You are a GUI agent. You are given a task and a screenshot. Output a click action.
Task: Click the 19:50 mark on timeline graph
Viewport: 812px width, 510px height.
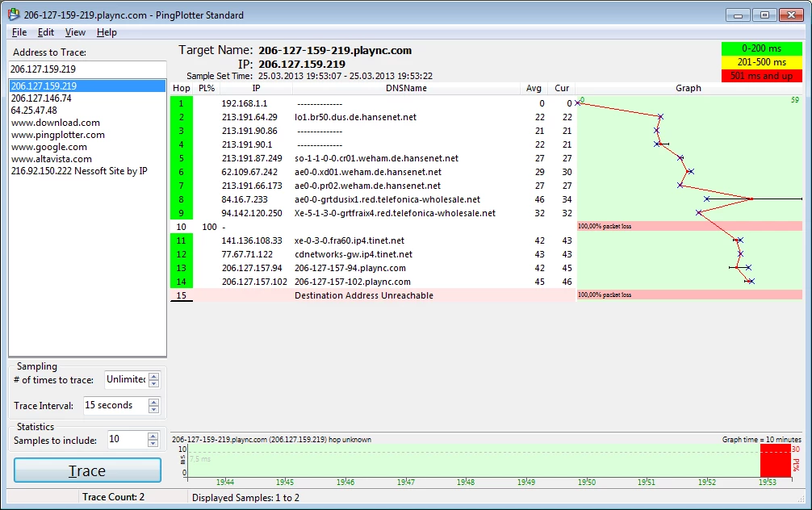[586, 482]
